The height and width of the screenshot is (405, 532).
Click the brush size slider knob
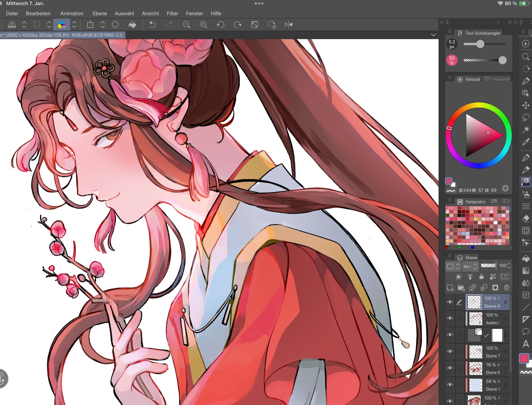pos(480,44)
